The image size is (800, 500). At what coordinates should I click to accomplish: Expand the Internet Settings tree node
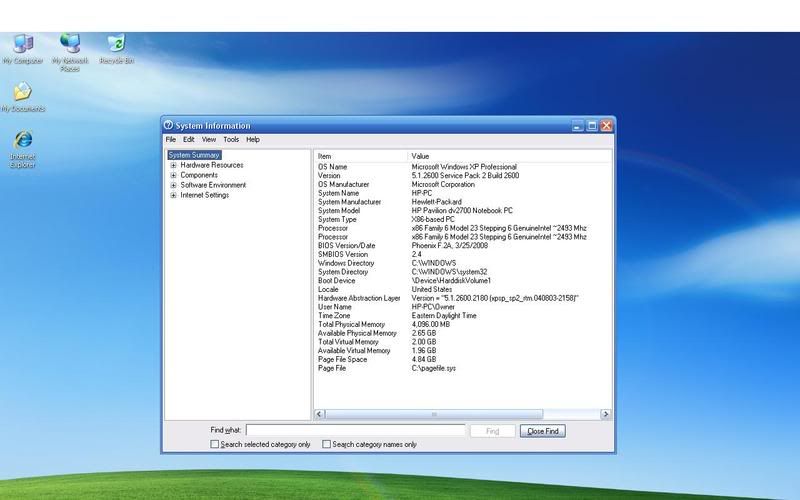pos(173,195)
